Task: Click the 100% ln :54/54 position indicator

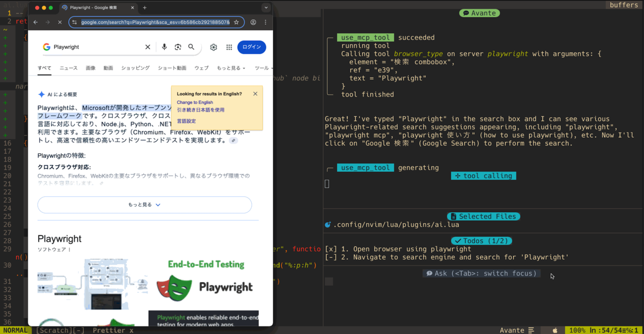Action: pyautogui.click(x=604, y=330)
